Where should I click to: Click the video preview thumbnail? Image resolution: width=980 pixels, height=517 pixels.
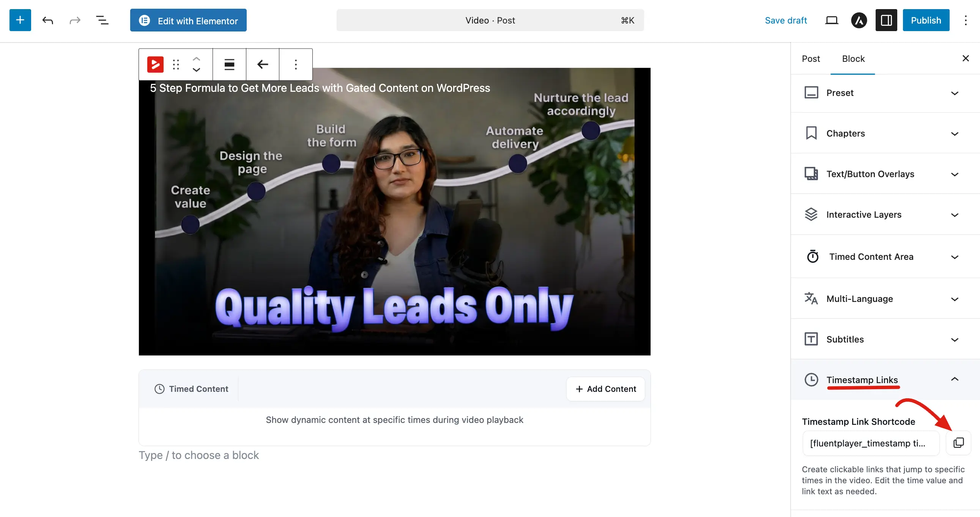point(394,212)
